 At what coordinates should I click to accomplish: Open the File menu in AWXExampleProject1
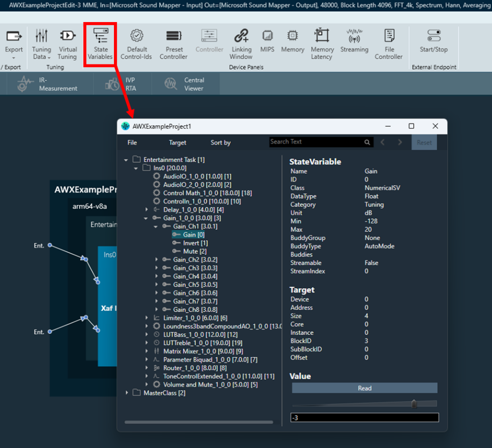point(132,143)
